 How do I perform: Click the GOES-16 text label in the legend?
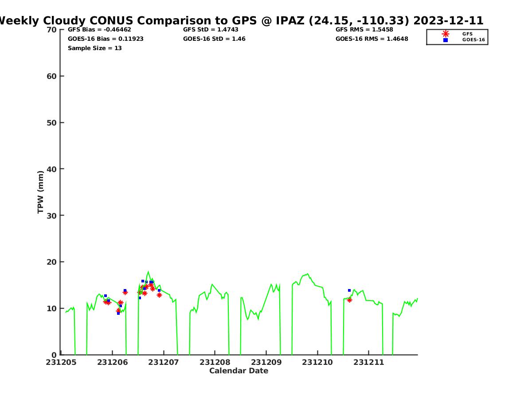click(473, 40)
